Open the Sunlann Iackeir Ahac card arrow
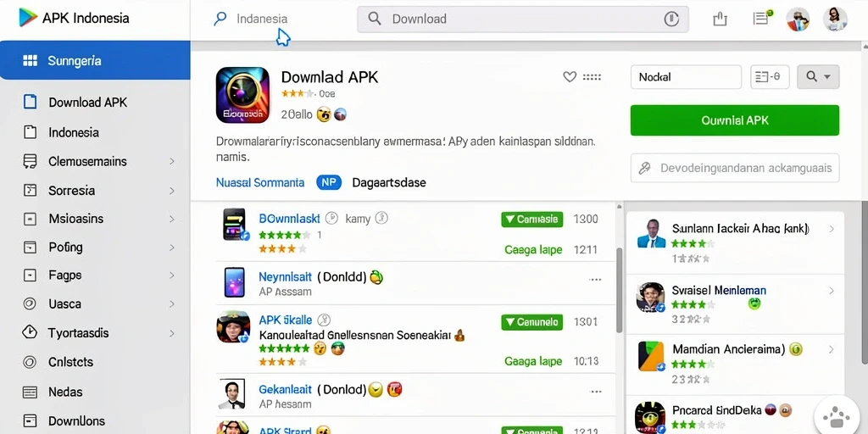The height and width of the screenshot is (434, 868). [832, 229]
